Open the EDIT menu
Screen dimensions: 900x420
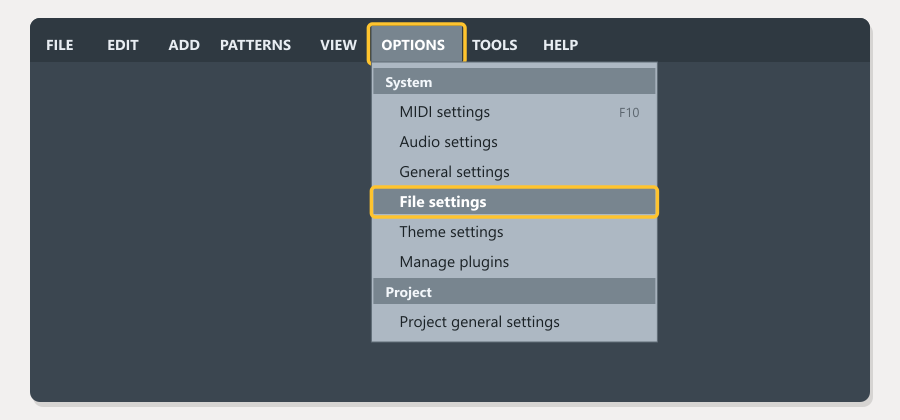point(123,45)
